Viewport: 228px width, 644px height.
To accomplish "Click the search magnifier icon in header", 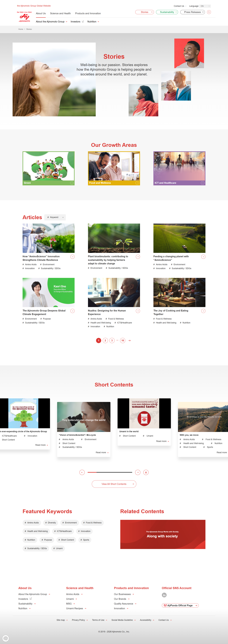I will (209, 12).
